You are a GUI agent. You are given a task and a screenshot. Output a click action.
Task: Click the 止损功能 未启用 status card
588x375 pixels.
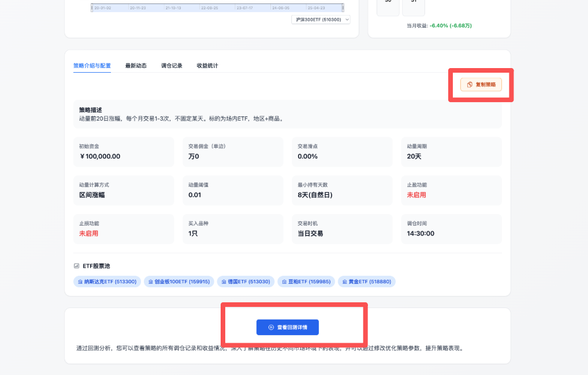(123, 228)
